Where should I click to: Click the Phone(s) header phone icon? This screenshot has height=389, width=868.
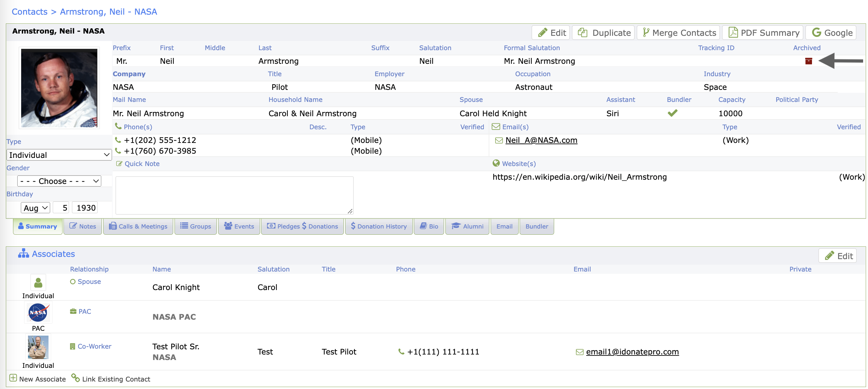118,126
